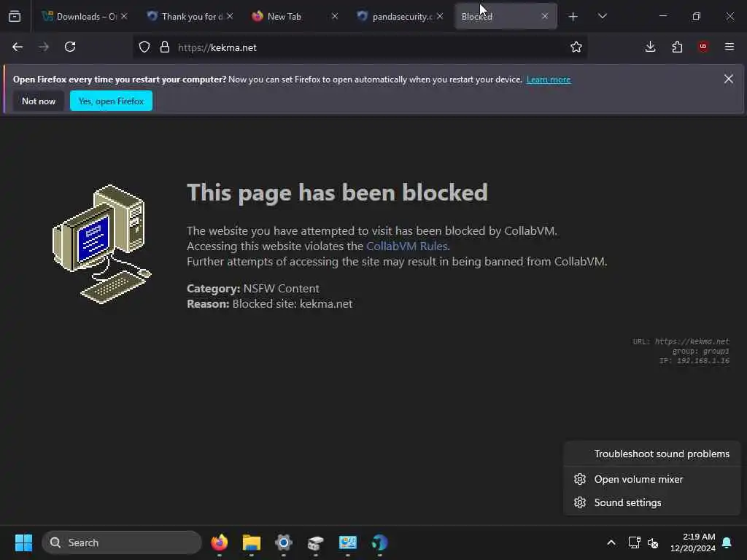747x560 pixels.
Task: Choose Open volume mixer
Action: [x=651, y=479]
